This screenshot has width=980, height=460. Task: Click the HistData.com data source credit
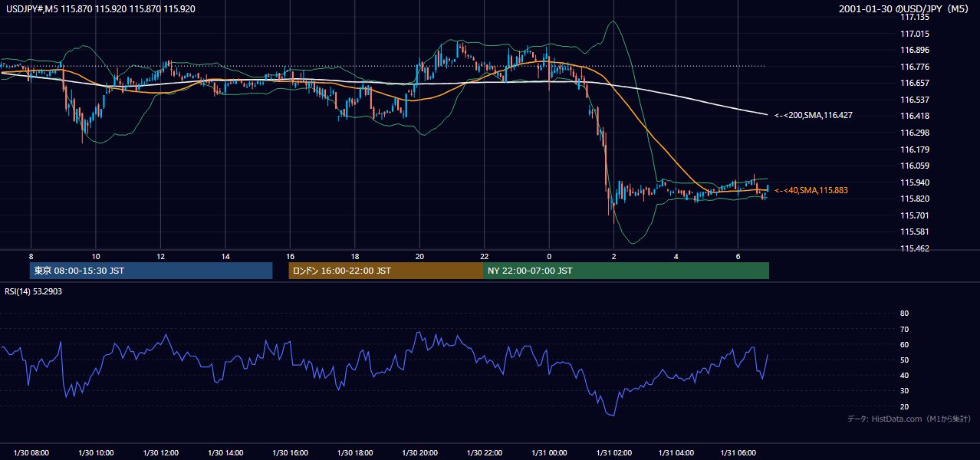(x=909, y=419)
